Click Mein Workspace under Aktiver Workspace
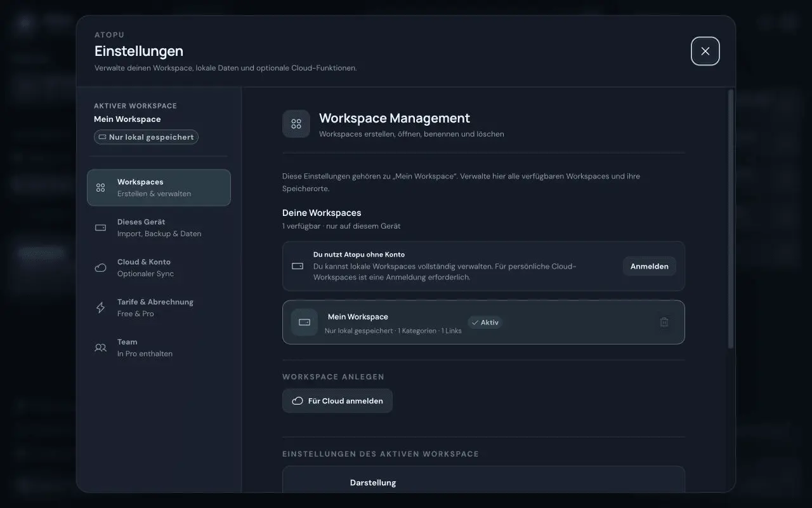This screenshot has height=508, width=812. point(128,119)
